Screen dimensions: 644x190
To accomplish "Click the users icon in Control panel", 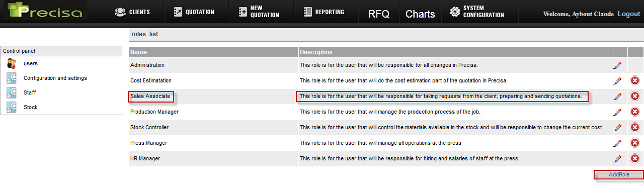I will pos(12,64).
